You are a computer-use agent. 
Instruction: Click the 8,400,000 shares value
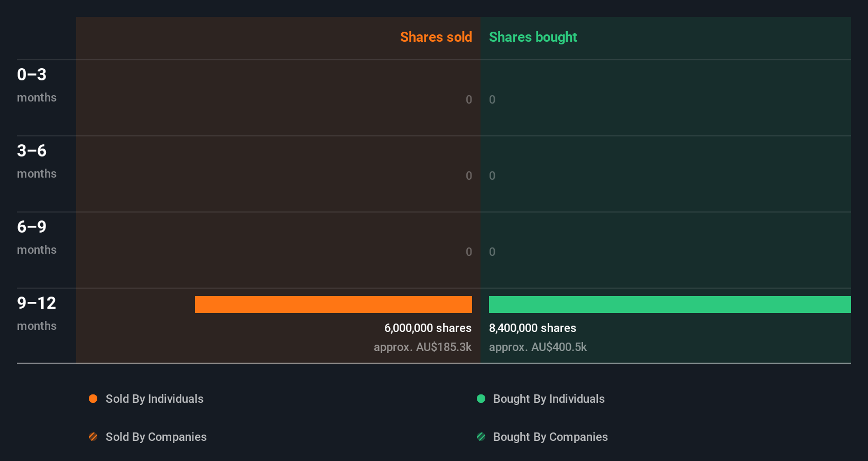tap(532, 328)
